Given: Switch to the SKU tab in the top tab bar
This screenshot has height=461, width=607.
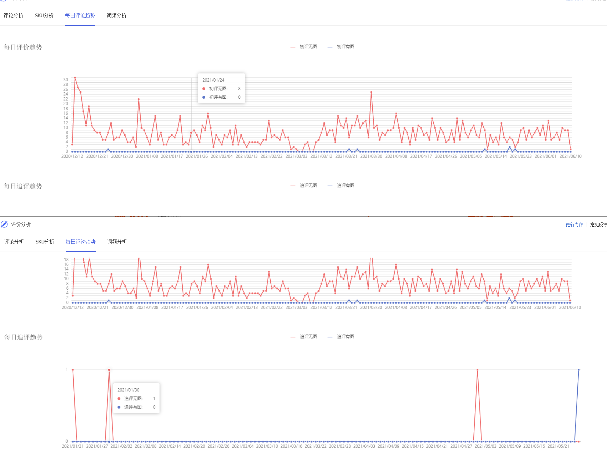Looking at the screenshot, I should (x=44, y=17).
